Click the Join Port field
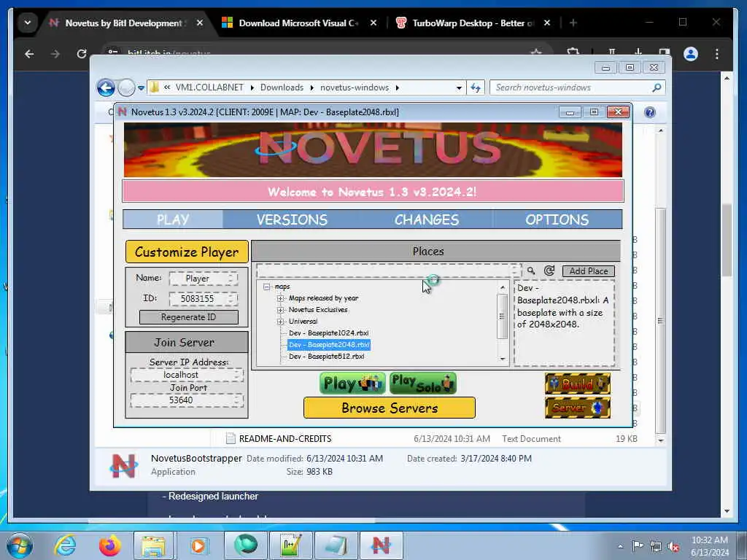Viewport: 747px width, 560px height. (x=187, y=400)
